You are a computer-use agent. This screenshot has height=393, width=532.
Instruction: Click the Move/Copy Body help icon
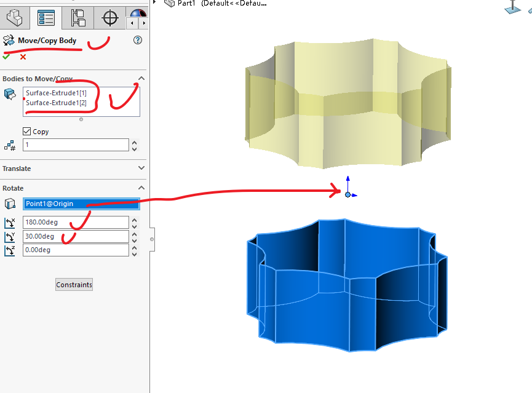pos(137,40)
